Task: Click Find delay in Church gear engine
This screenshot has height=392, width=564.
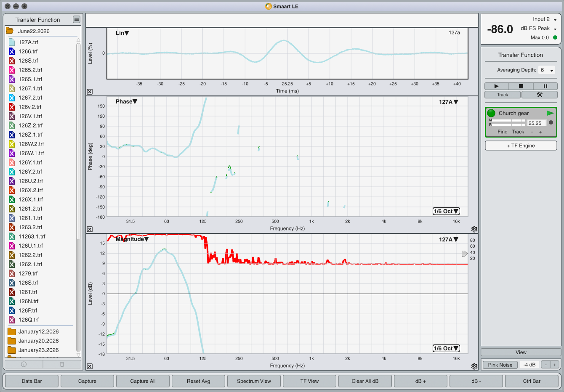Action: point(503,132)
